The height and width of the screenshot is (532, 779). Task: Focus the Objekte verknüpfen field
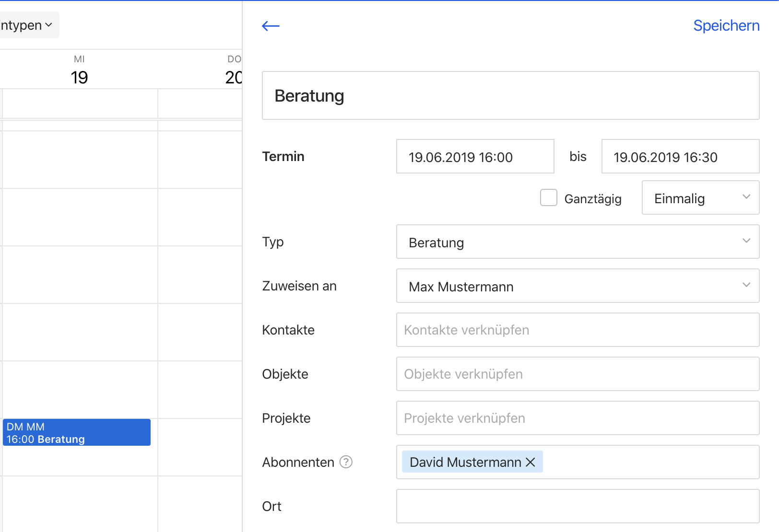[x=578, y=374]
